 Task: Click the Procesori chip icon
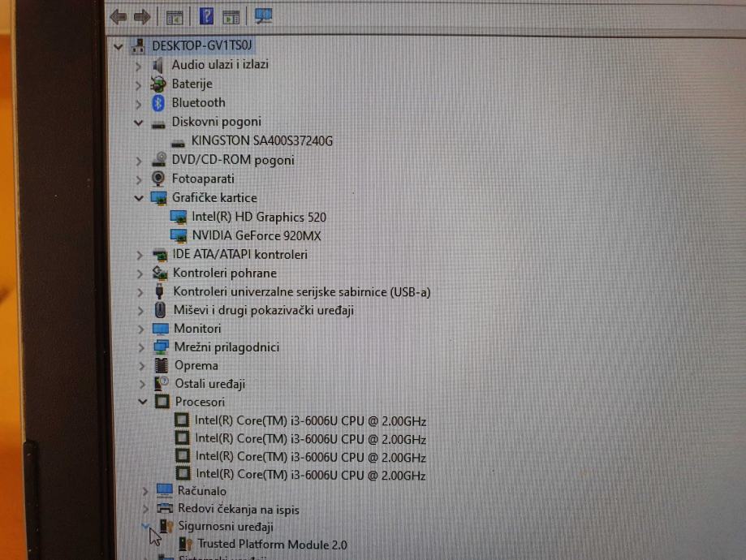coord(162,402)
